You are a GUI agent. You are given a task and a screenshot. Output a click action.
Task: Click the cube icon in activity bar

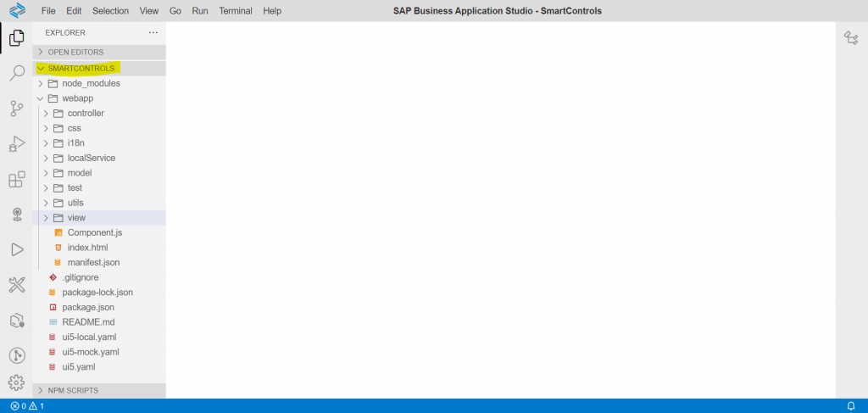click(17, 321)
